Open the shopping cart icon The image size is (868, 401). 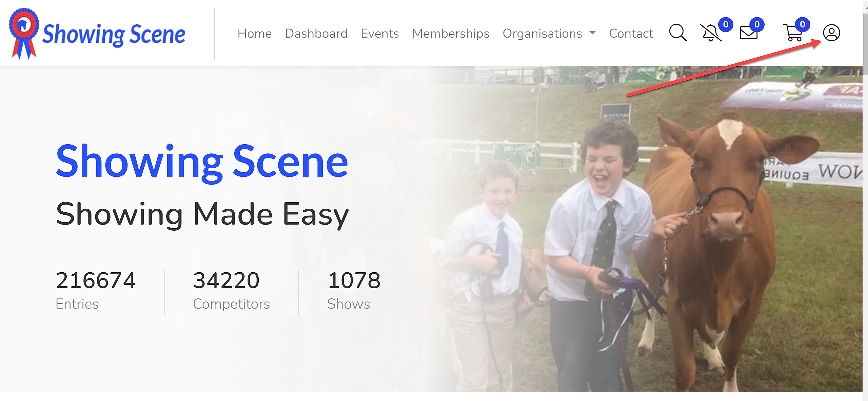click(x=793, y=33)
